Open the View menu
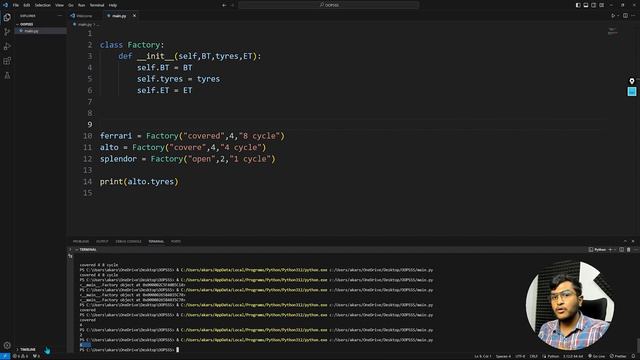640x360 pixels. 60,5
